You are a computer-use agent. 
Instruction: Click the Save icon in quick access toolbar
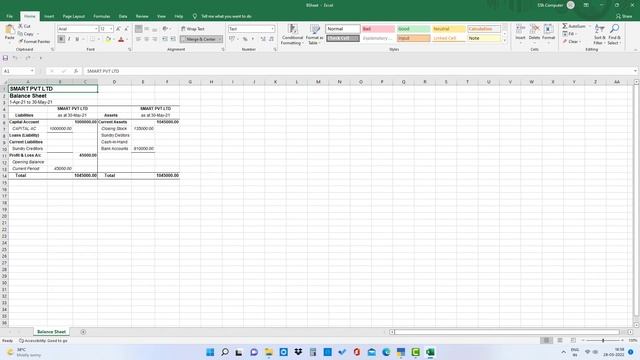point(5,58)
